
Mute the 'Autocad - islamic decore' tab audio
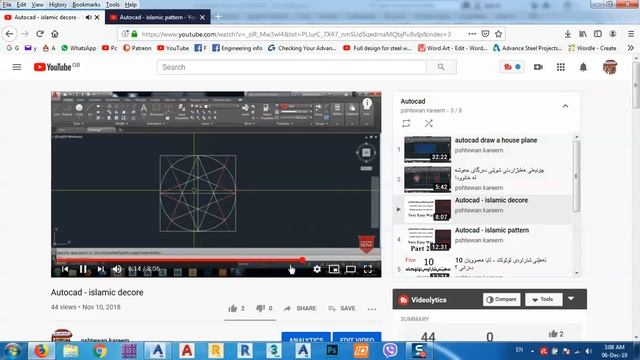(x=88, y=17)
